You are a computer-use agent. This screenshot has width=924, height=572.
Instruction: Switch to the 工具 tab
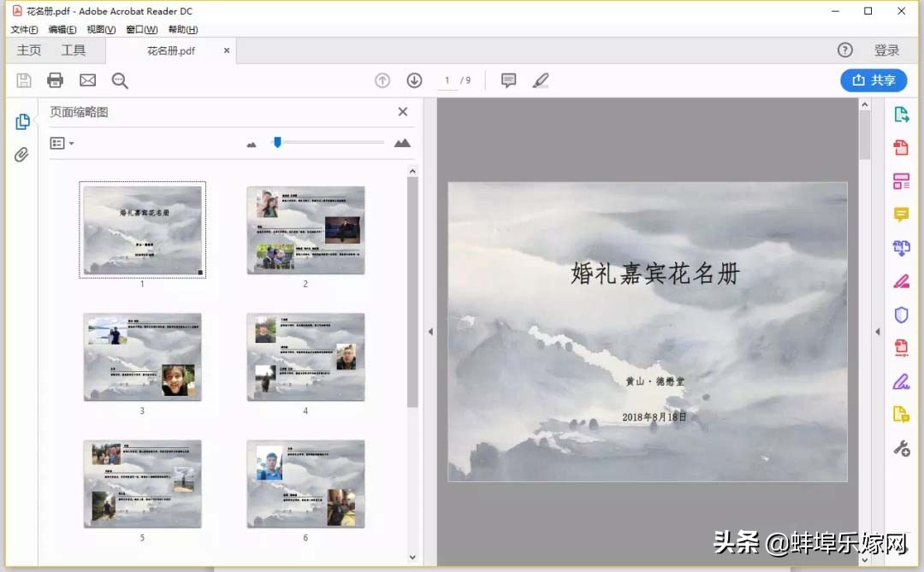(75, 50)
